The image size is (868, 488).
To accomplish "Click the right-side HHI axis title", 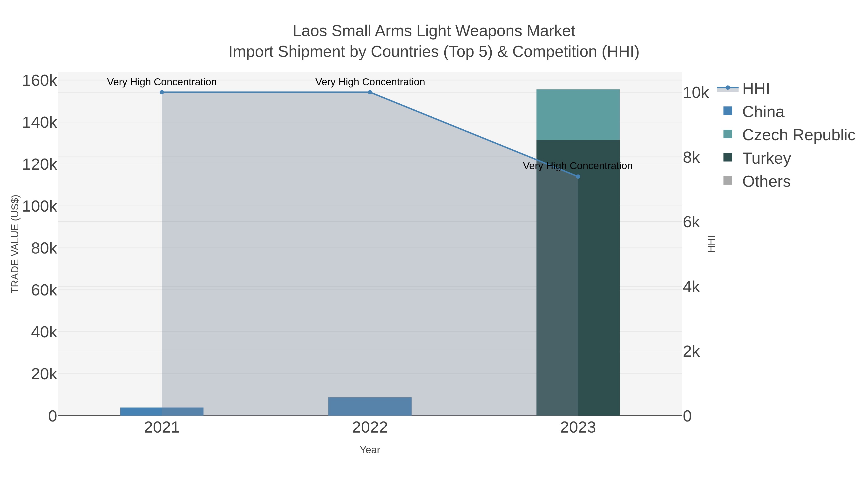I will pyautogui.click(x=711, y=244).
